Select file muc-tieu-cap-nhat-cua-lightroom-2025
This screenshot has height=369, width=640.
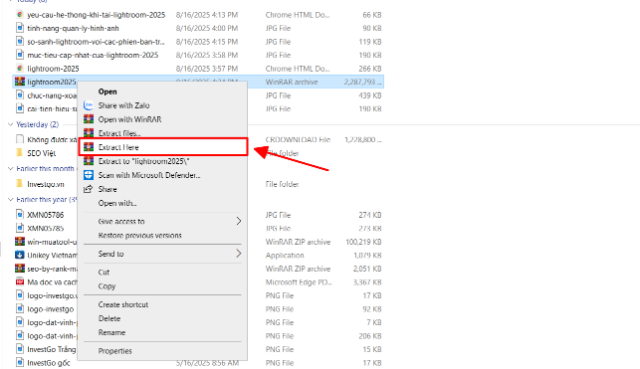pyautogui.click(x=93, y=55)
